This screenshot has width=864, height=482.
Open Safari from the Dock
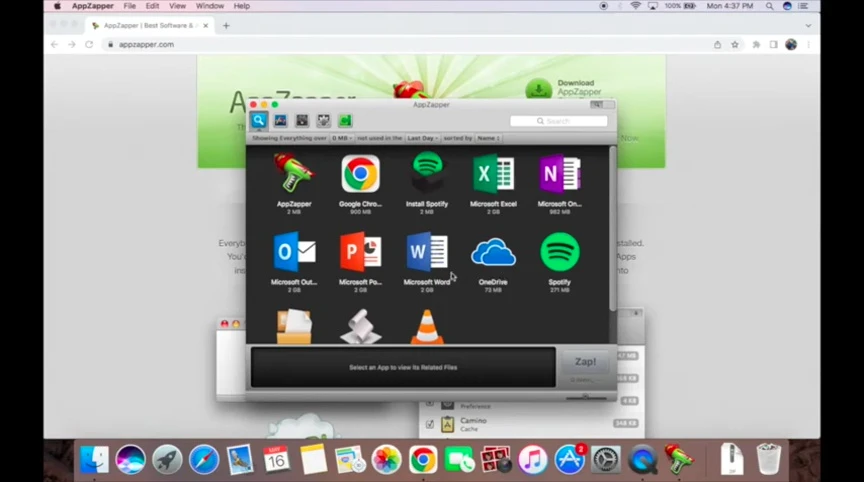point(203,459)
